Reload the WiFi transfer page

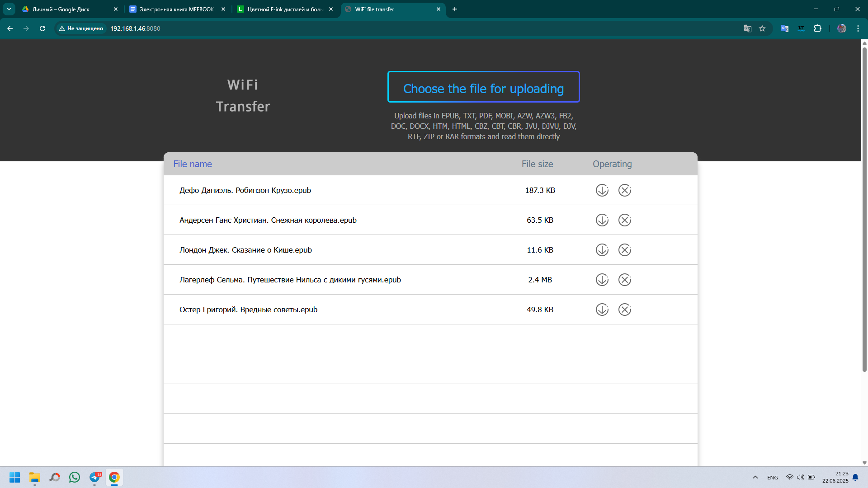pos(42,28)
